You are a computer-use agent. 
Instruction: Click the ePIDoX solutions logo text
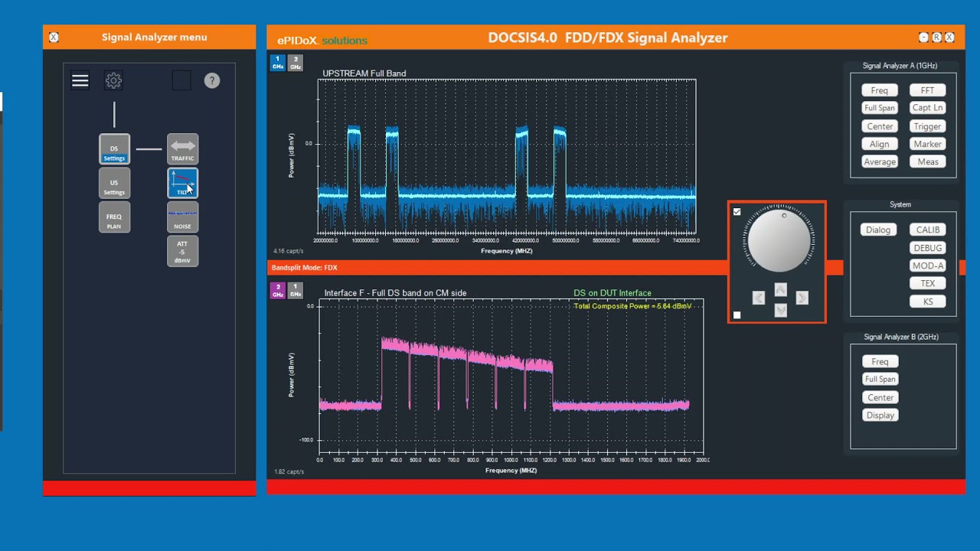(x=322, y=41)
